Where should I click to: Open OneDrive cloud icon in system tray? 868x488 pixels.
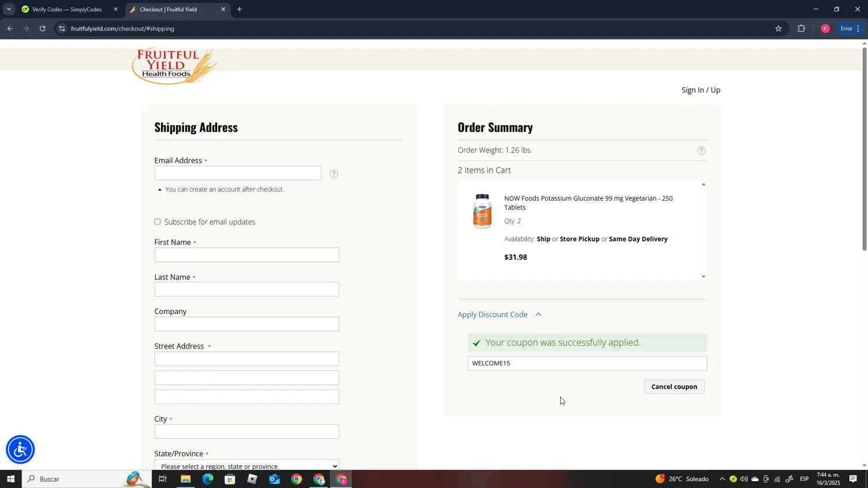coord(755,479)
